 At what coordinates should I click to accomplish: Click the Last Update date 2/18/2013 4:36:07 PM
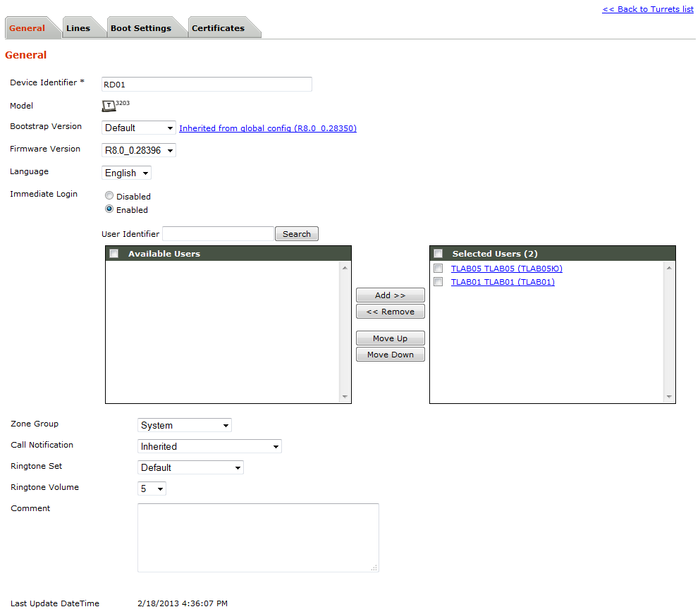(183, 603)
